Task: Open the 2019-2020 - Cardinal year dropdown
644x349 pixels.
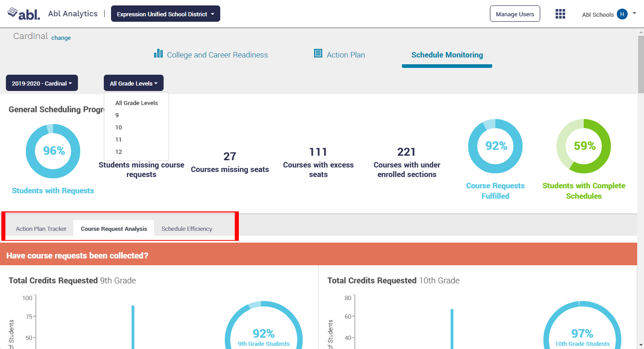Action: (42, 83)
